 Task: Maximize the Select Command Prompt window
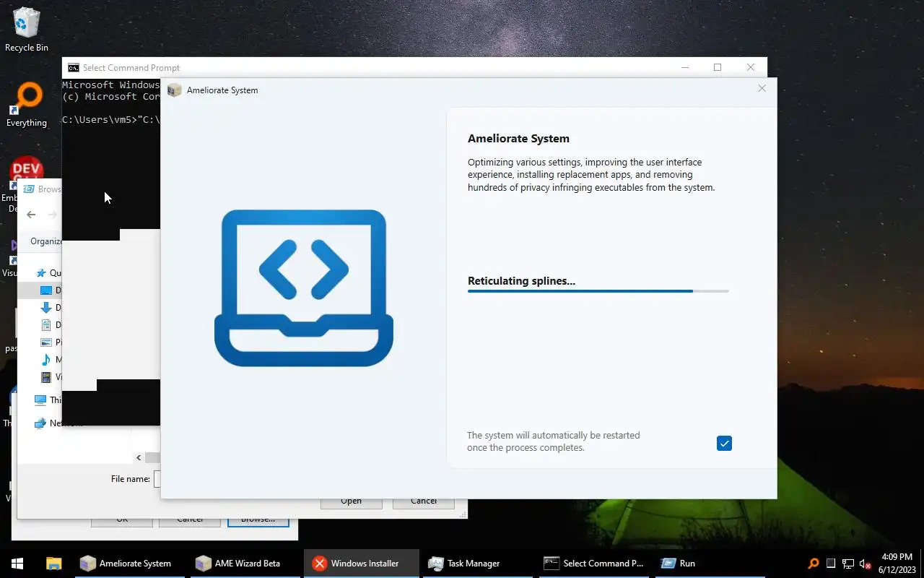coord(718,67)
